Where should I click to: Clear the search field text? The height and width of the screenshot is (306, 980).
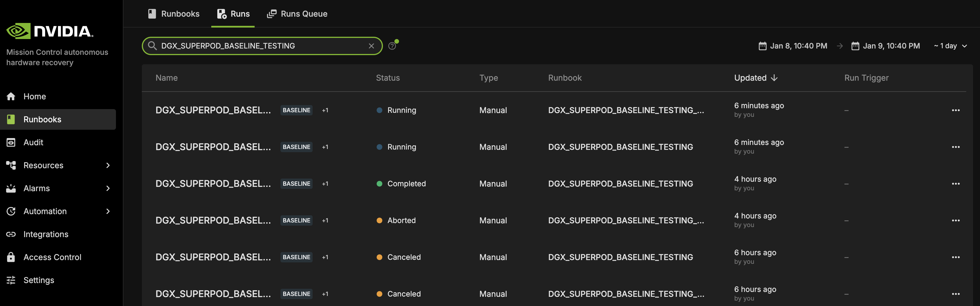pyautogui.click(x=371, y=46)
